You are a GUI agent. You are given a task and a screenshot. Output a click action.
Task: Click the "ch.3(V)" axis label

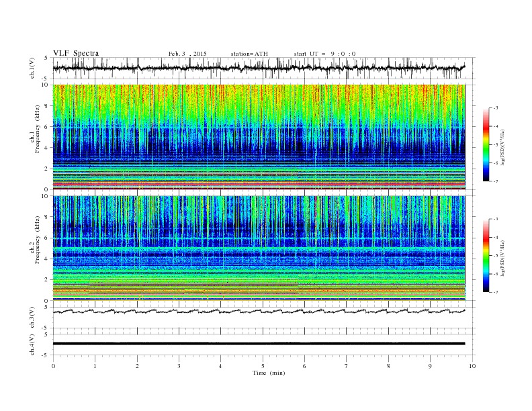tap(32, 318)
